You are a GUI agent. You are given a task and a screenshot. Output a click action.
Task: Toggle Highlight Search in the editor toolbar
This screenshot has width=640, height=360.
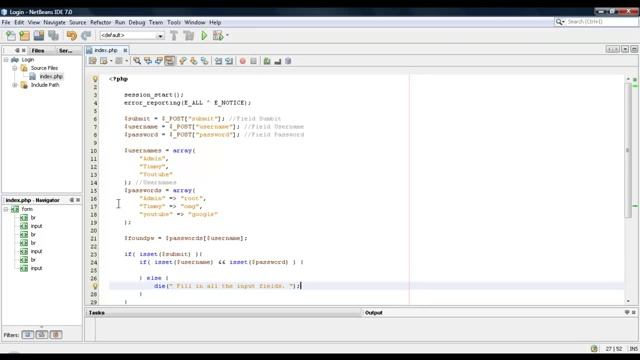pyautogui.click(x=169, y=61)
